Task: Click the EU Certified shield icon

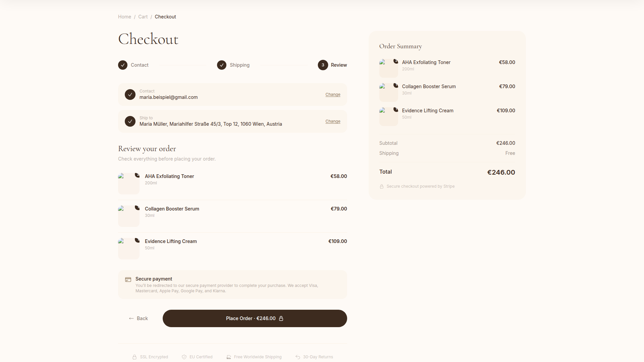Action: coord(184,357)
